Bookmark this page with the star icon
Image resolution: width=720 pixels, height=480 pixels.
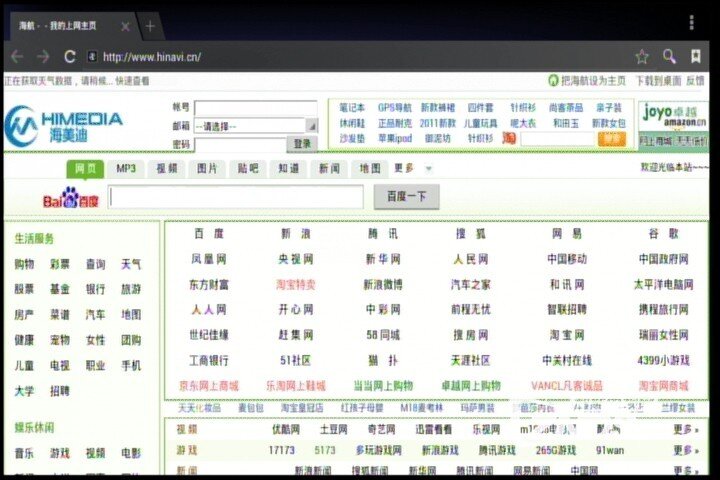pyautogui.click(x=641, y=57)
